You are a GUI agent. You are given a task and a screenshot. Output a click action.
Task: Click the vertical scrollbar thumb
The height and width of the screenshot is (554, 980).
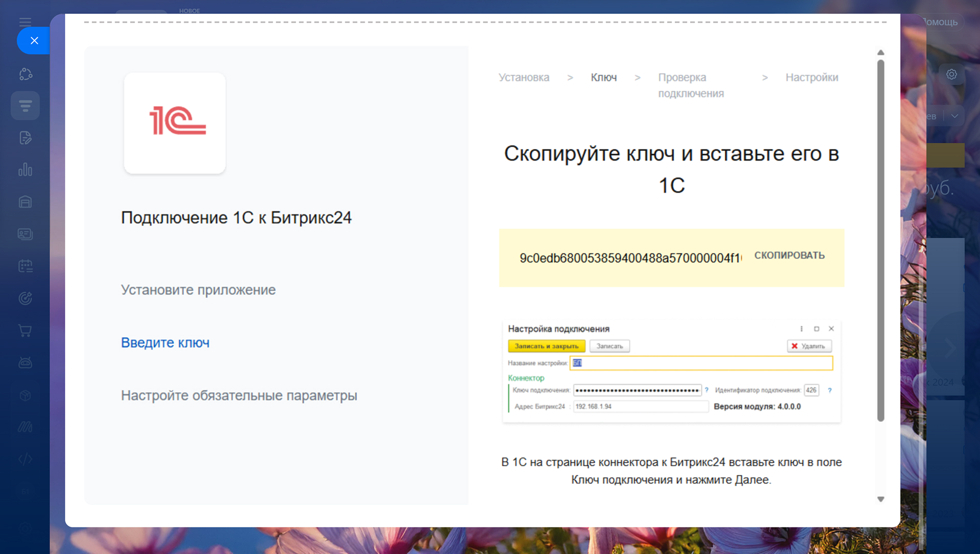pos(880,240)
